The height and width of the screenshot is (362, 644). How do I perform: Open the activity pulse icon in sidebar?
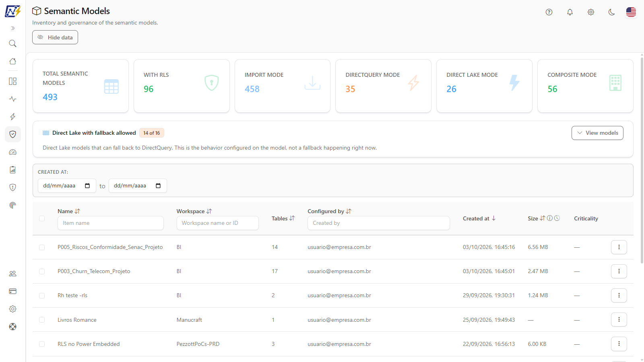13,99
